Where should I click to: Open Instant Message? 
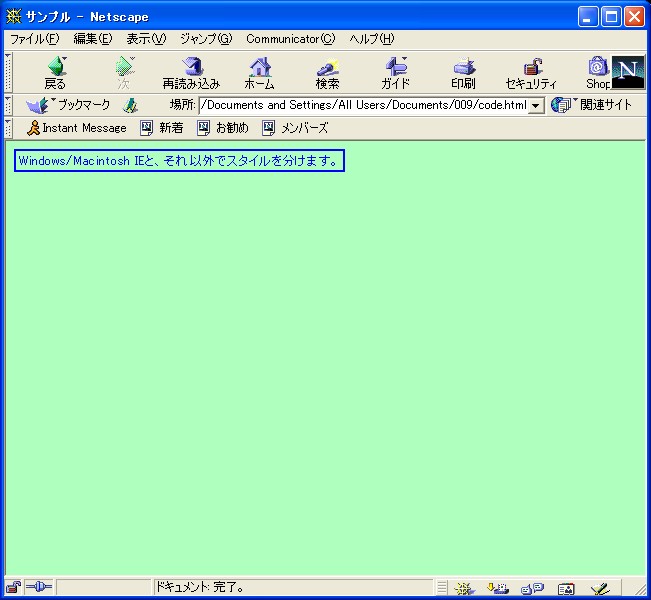point(77,128)
